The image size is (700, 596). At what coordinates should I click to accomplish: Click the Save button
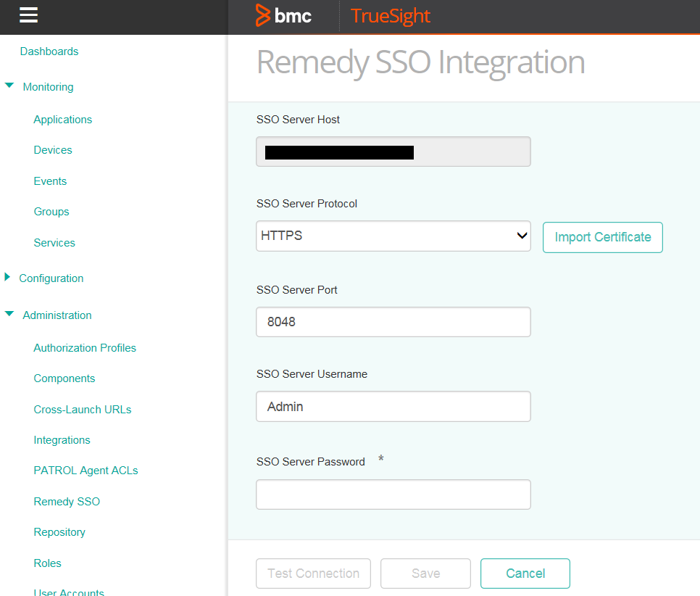click(425, 574)
